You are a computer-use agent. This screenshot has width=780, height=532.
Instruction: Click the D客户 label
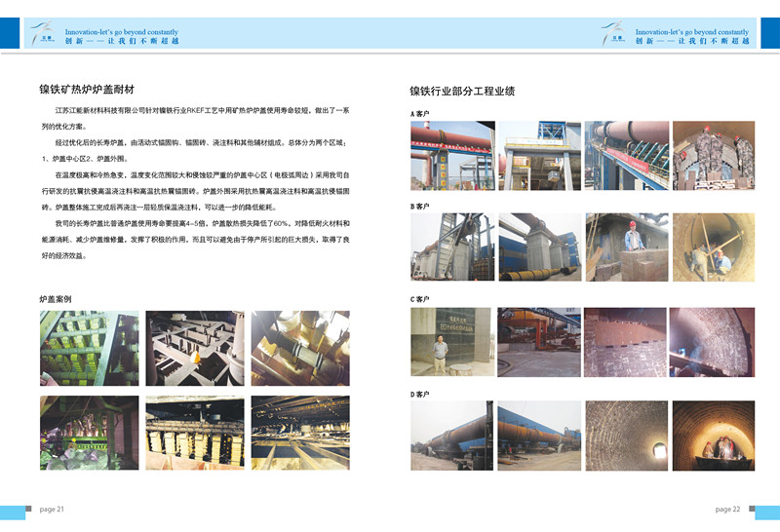pyautogui.click(x=420, y=394)
